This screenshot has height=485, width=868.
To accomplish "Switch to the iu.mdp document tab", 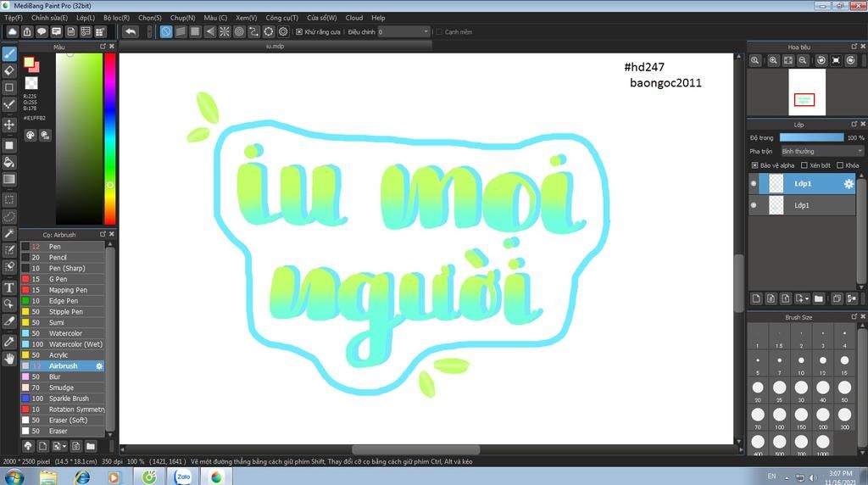I will 275,47.
